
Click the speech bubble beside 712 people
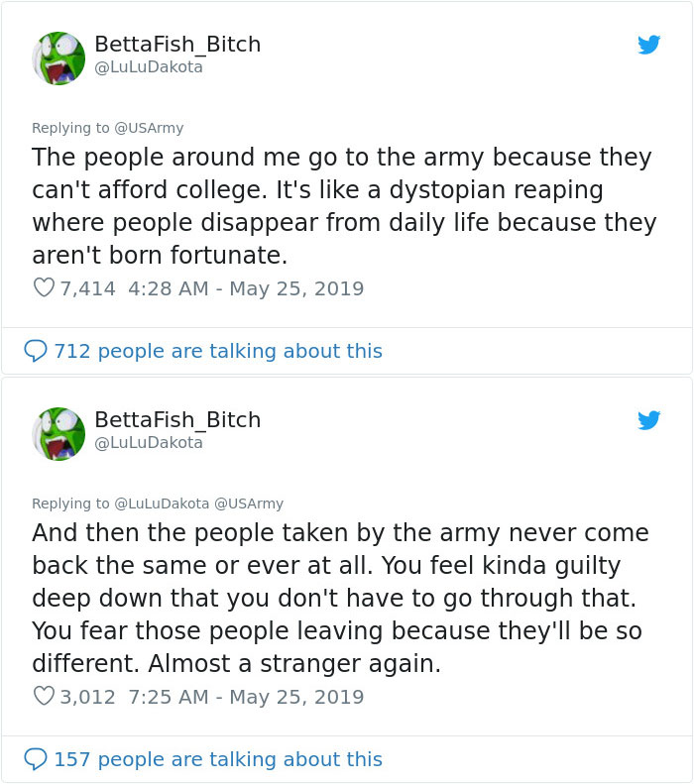coord(36,351)
